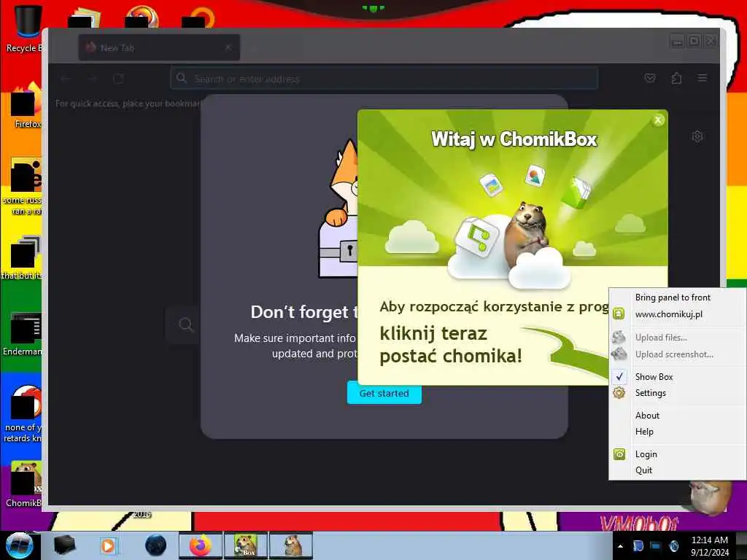This screenshot has height=560, width=747.
Task: Click the new tab page personalize gear
Action: pos(697,136)
